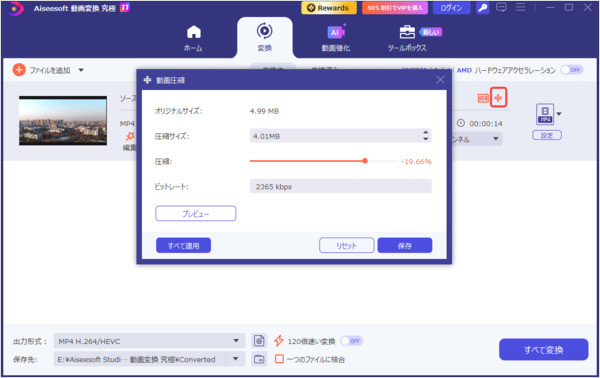
Task: Click the lightning 120x fast conversion icon
Action: 279,341
